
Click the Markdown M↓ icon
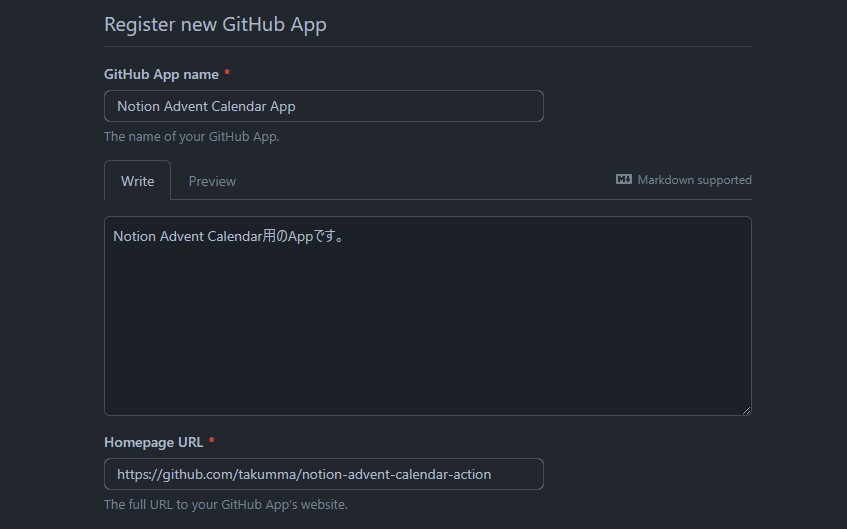[623, 179]
